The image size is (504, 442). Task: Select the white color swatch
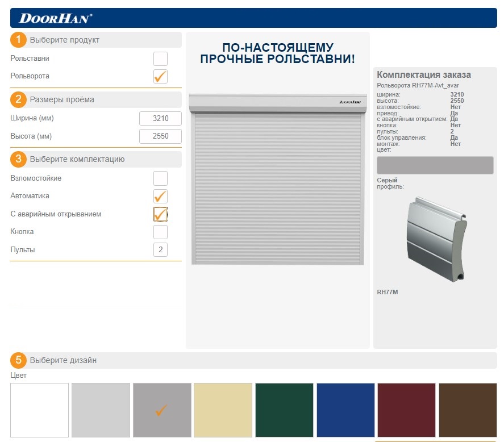tap(39, 410)
